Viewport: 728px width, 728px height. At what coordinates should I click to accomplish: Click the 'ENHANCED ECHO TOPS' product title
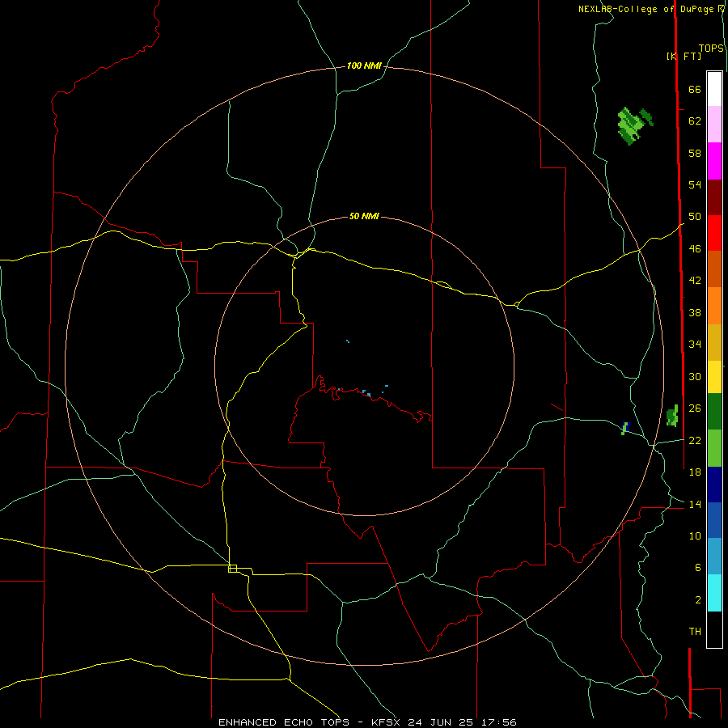pos(284,722)
